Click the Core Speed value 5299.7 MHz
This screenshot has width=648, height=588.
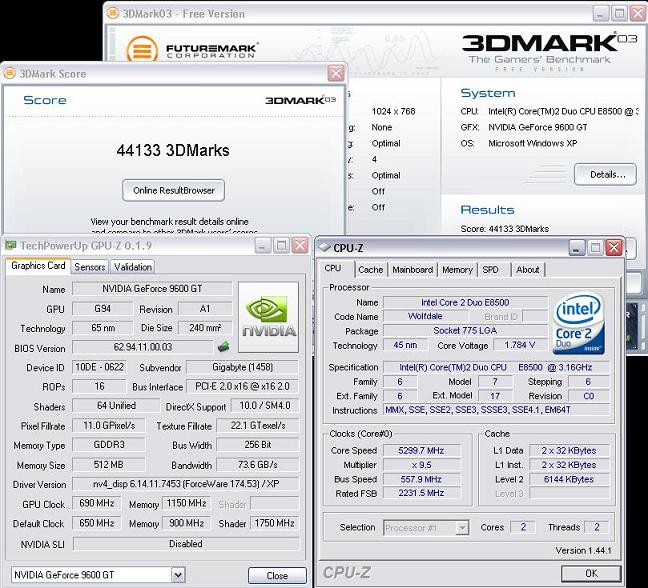(421, 450)
